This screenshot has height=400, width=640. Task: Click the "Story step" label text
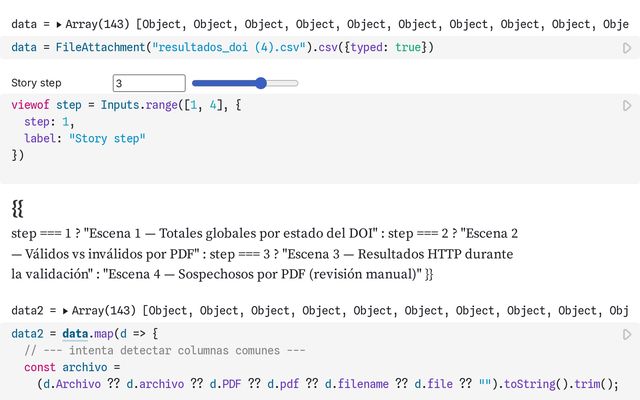[35, 84]
